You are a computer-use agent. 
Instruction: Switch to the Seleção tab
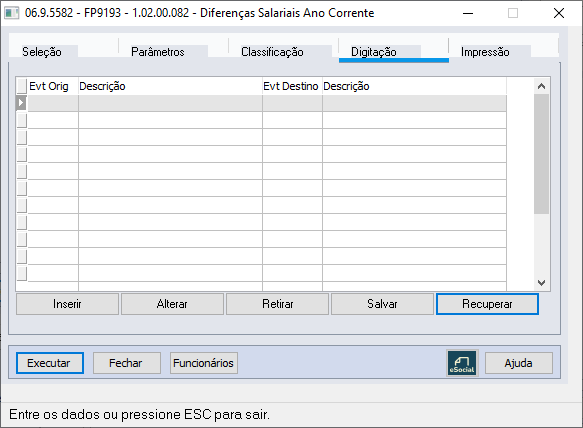(x=42, y=52)
